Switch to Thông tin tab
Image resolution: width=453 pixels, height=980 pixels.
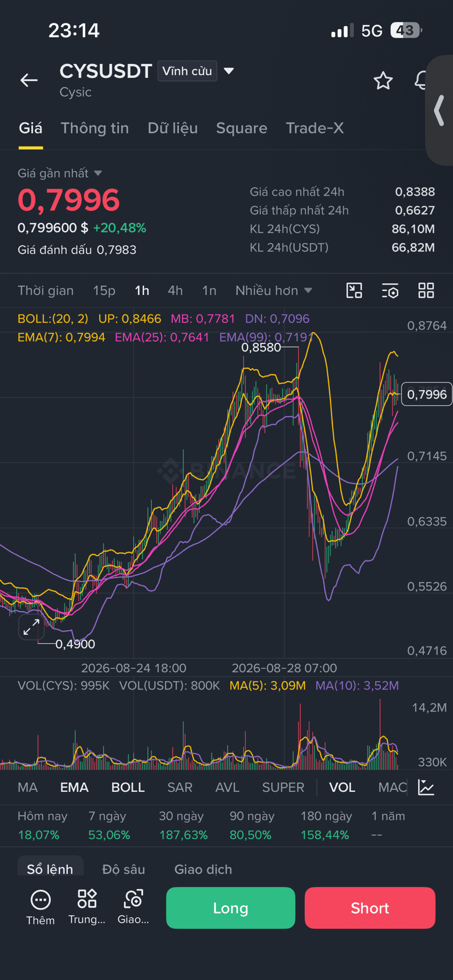click(x=95, y=128)
